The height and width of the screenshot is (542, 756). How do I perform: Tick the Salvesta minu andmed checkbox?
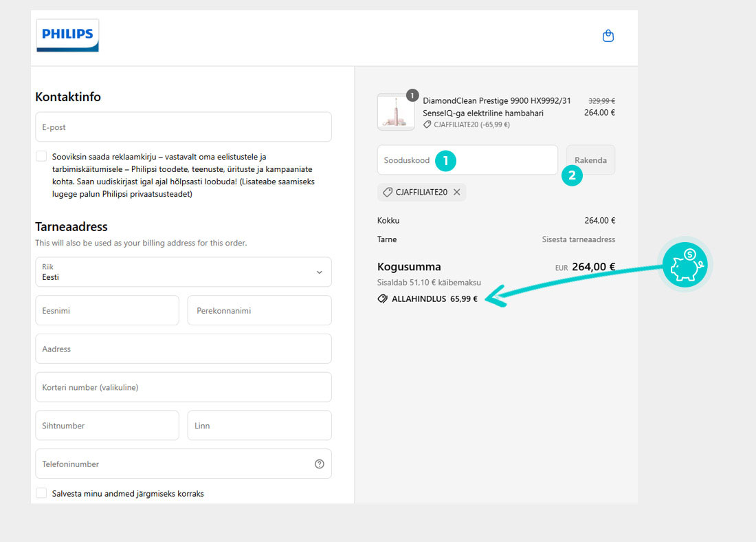[x=41, y=493]
